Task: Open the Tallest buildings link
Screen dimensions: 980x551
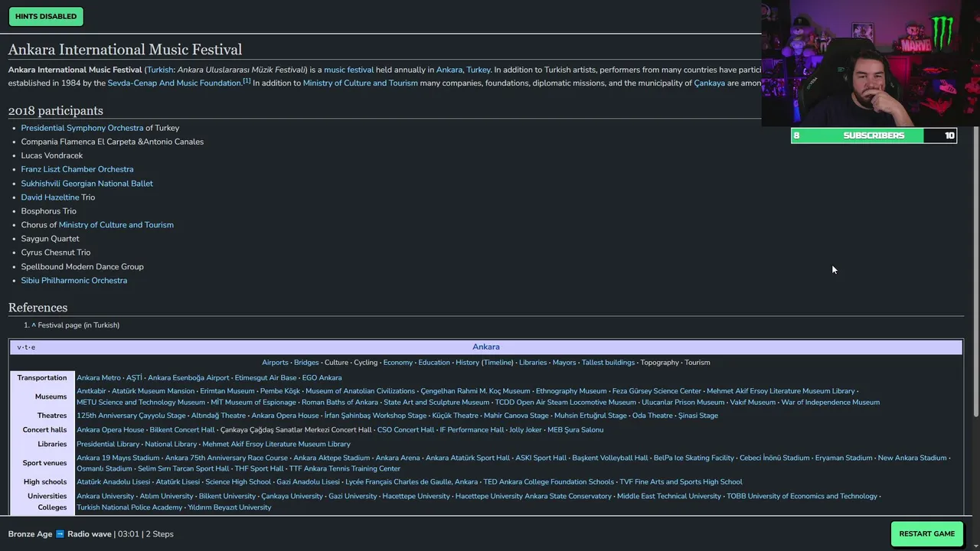Action: pyautogui.click(x=608, y=363)
